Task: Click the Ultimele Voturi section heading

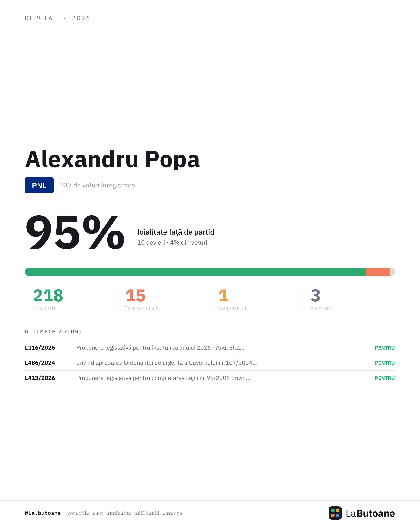Action: [53, 332]
